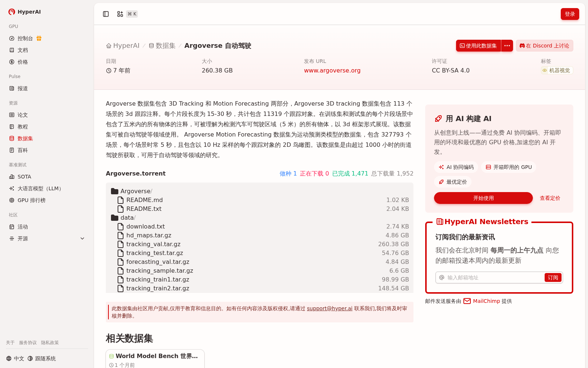This screenshot has width=588, height=368.
Task: Open the MailChimp link
Action: click(x=487, y=301)
